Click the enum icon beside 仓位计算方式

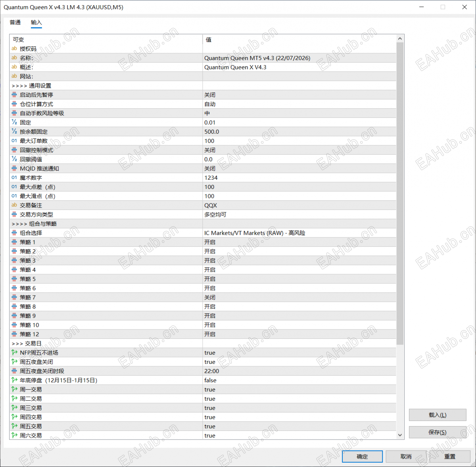pos(14,104)
